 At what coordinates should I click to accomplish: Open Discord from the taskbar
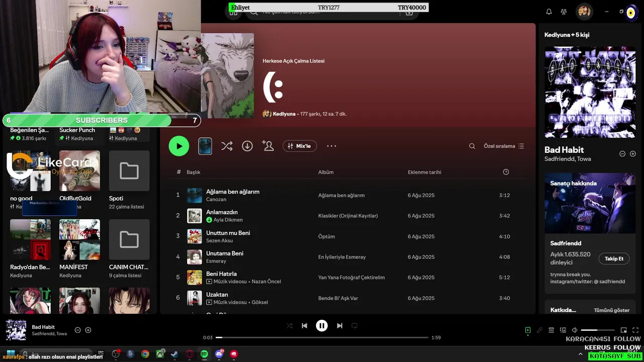pyautogui.click(x=219, y=354)
